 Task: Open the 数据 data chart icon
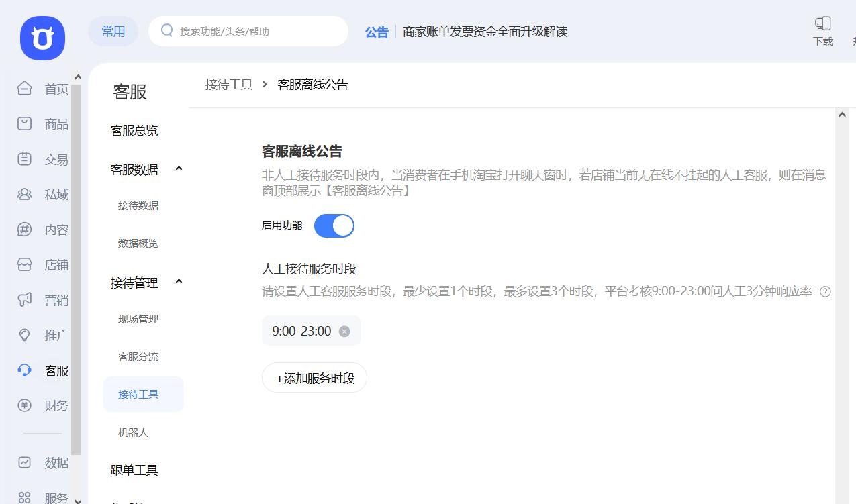click(25, 462)
